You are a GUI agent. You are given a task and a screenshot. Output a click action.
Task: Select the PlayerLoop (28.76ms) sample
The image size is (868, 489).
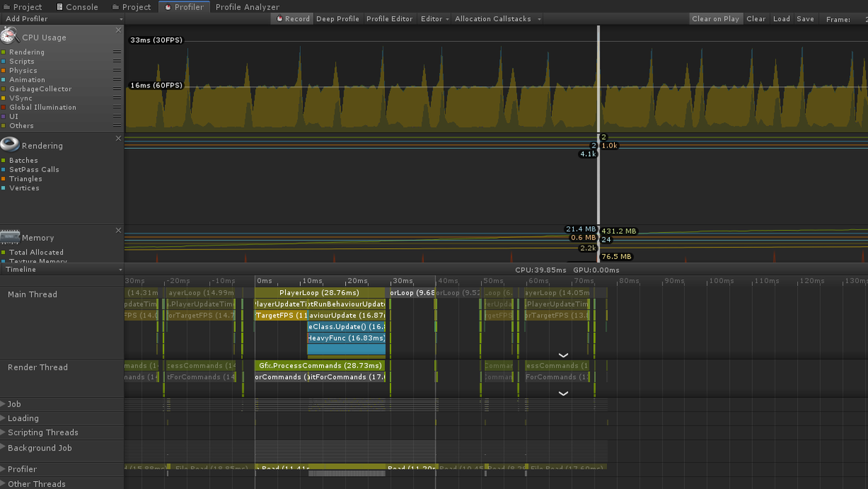(x=320, y=292)
